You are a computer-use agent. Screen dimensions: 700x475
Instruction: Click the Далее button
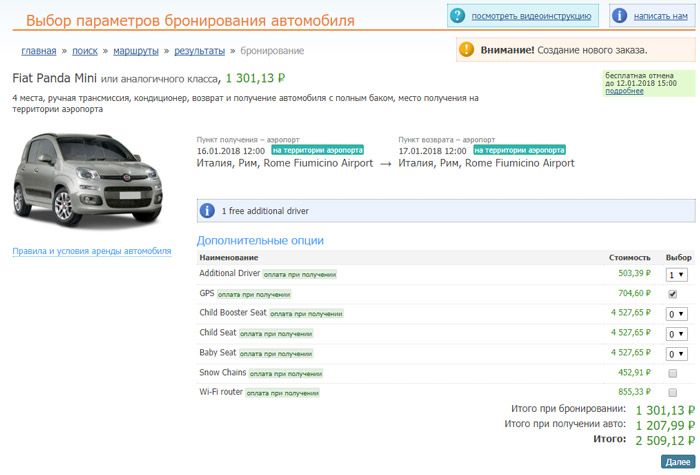coord(678,462)
